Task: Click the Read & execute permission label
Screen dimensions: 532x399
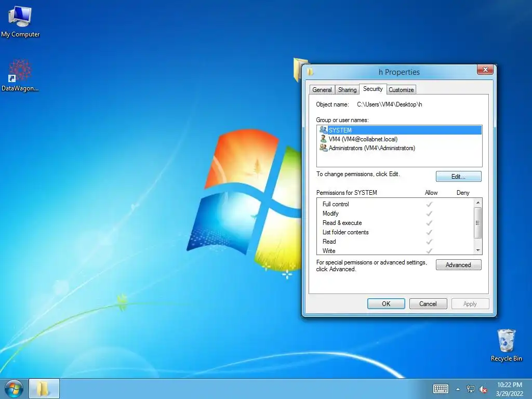Action: coord(342,223)
